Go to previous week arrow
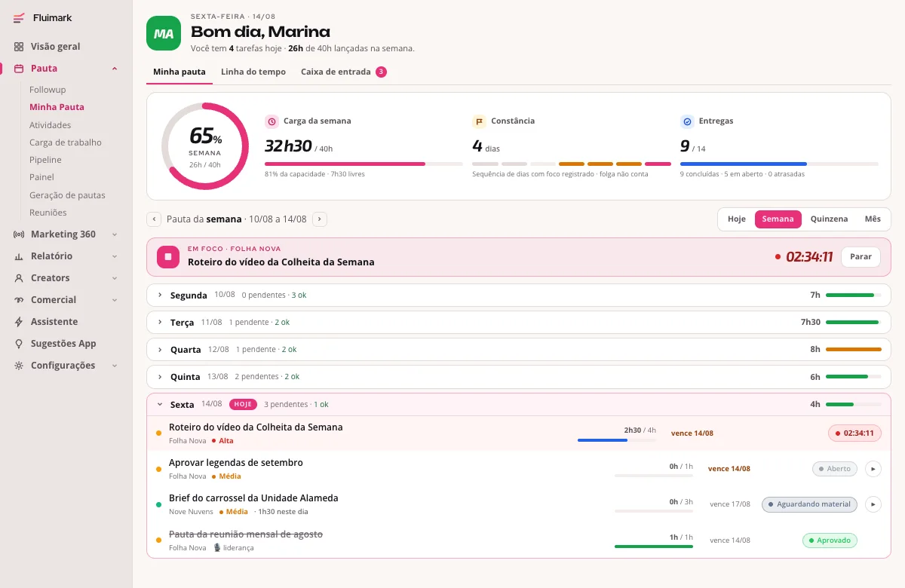The image size is (905, 588). (x=154, y=219)
